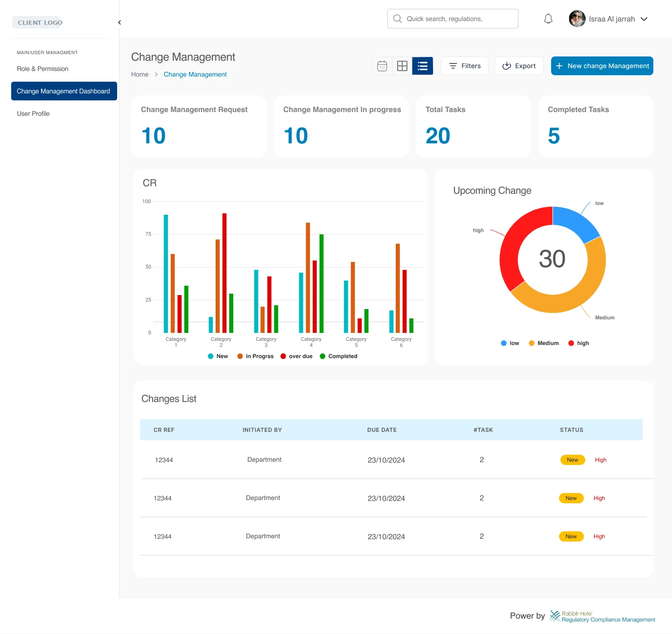Select Change Management Dashboard menu item

click(64, 91)
